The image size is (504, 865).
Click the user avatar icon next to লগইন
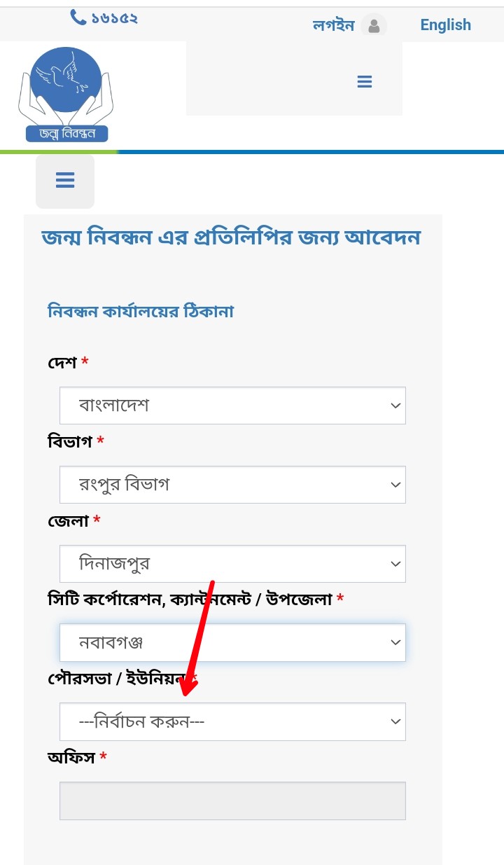(x=374, y=26)
